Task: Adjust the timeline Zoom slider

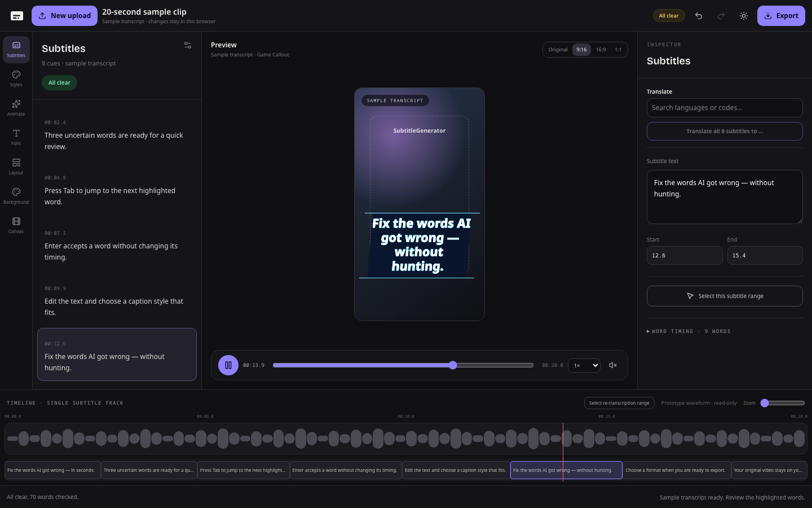Action: [783, 403]
